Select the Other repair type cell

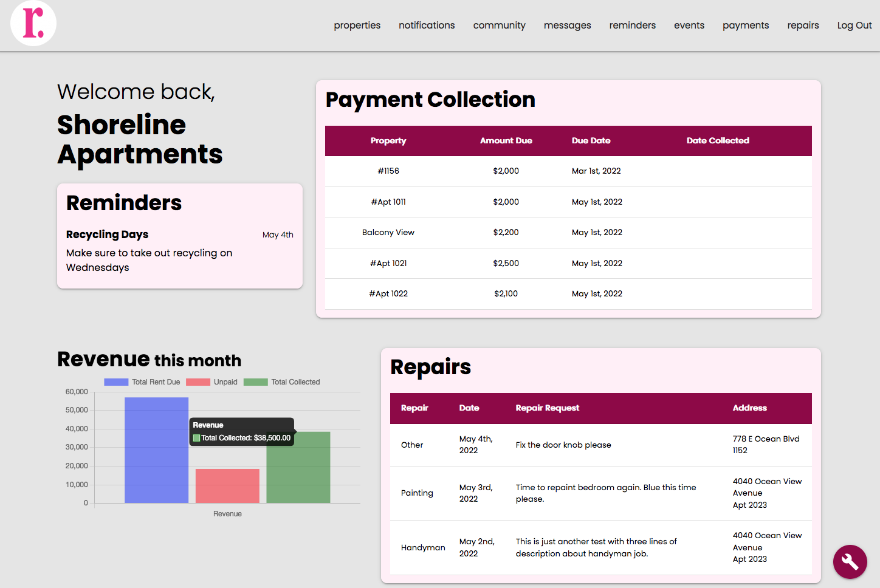pyautogui.click(x=412, y=445)
